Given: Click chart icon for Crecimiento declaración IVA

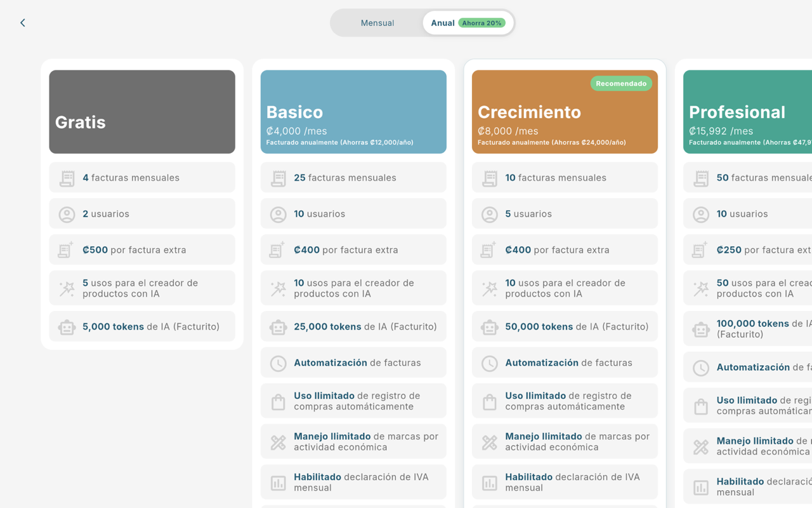Looking at the screenshot, I should (490, 483).
